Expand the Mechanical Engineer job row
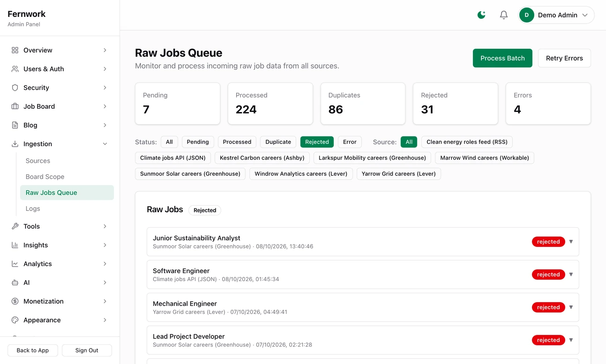 (x=363, y=307)
